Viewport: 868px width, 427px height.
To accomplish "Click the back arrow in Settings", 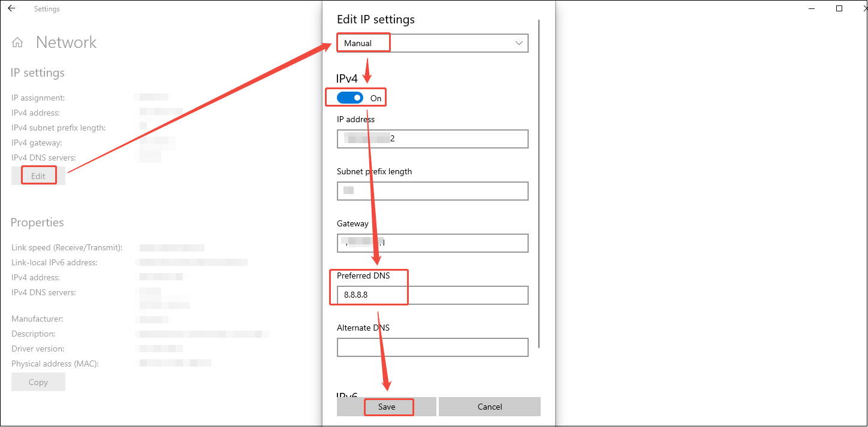I will coord(12,8).
